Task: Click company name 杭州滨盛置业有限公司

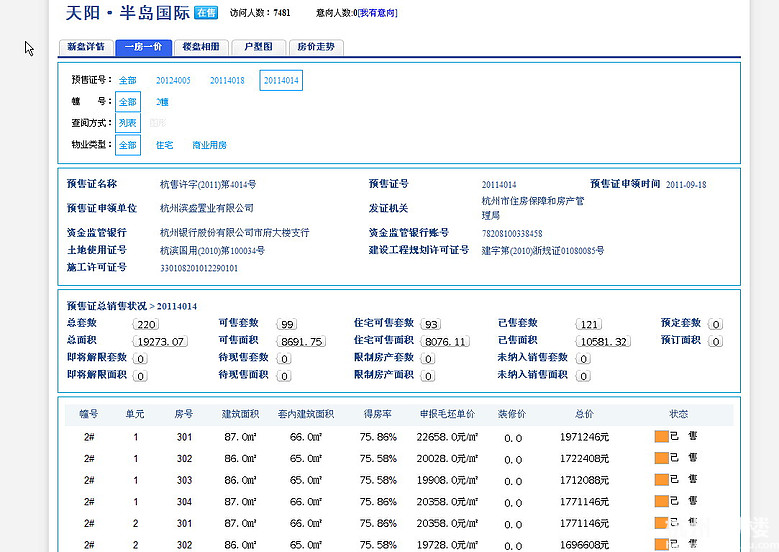Action: (x=207, y=208)
